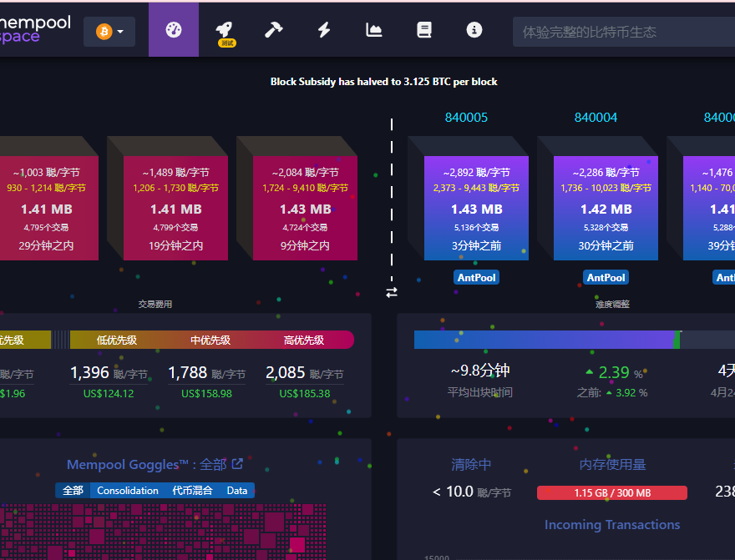
Task: Open the Bitcoin network dropdown
Action: (109, 32)
